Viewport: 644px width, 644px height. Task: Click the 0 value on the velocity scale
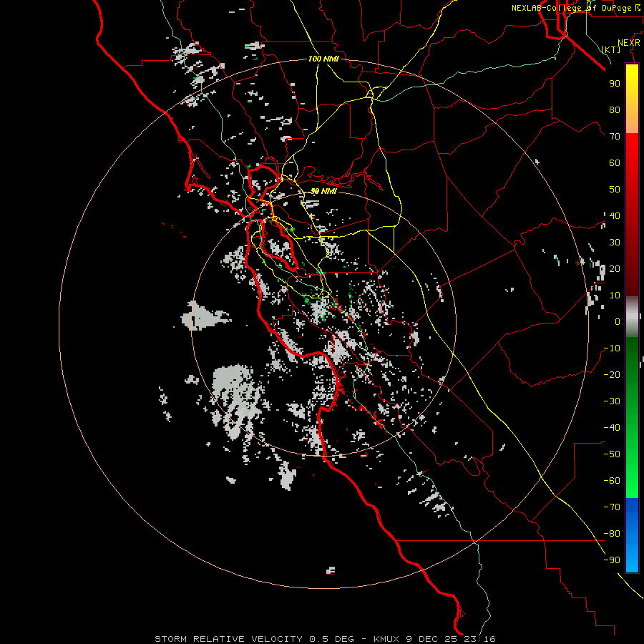618,321
